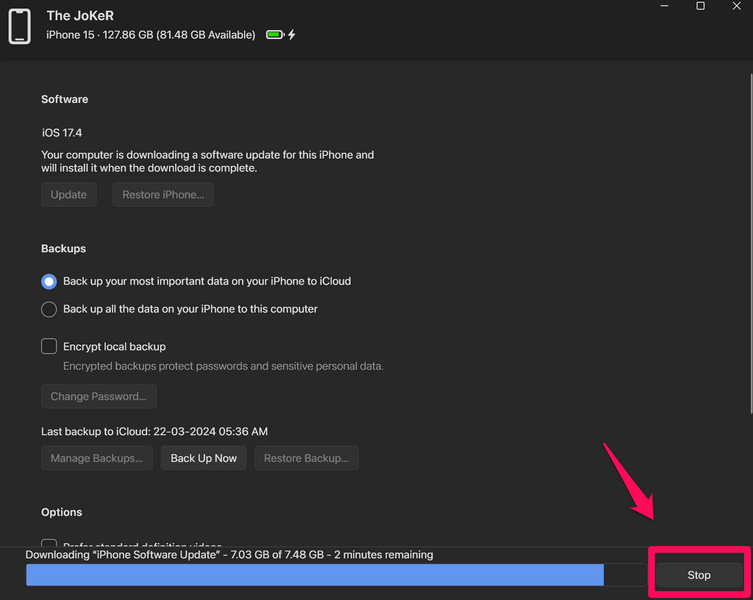
Task: Maximize the window
Action: (x=700, y=7)
